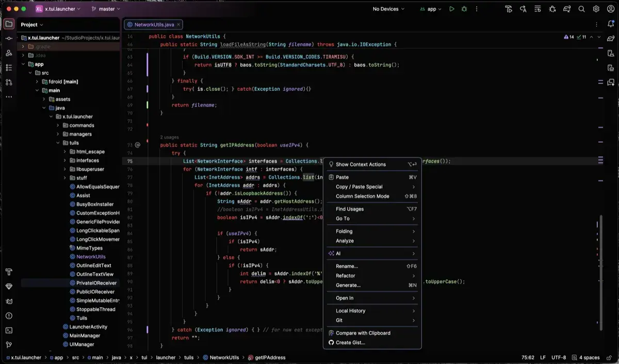Click the getIPAddress breadcrumb
619x364 pixels.
click(x=267, y=357)
